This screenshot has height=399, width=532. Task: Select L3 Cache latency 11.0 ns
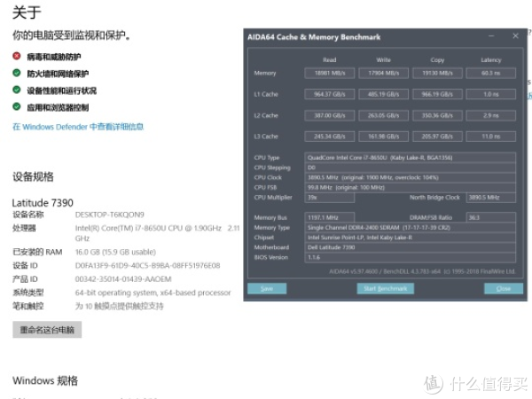point(491,137)
